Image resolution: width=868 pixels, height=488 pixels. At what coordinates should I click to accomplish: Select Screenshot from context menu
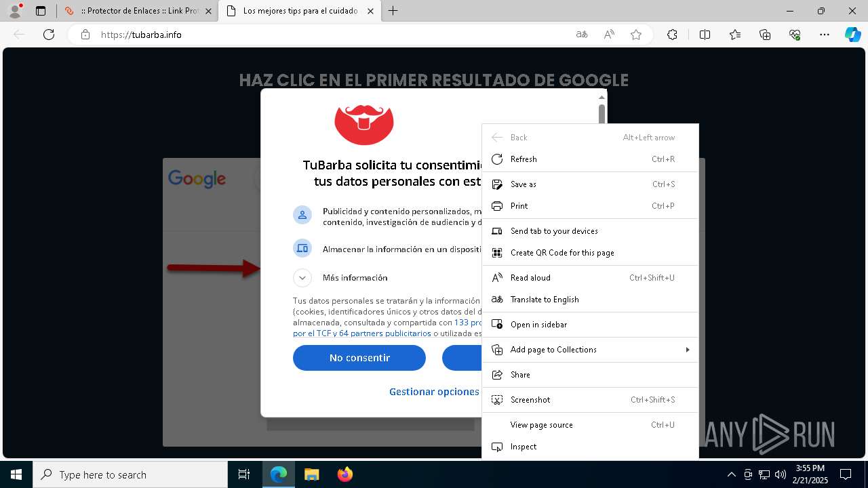click(x=590, y=400)
